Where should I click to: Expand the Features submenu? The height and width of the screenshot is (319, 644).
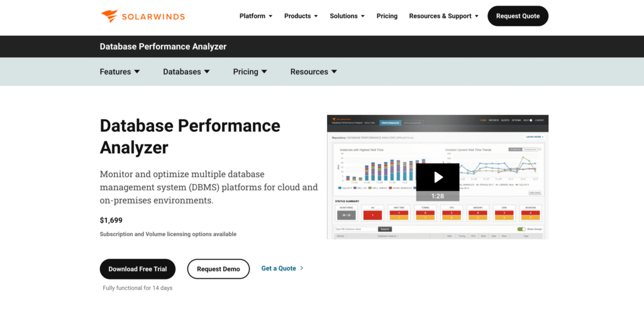click(119, 72)
